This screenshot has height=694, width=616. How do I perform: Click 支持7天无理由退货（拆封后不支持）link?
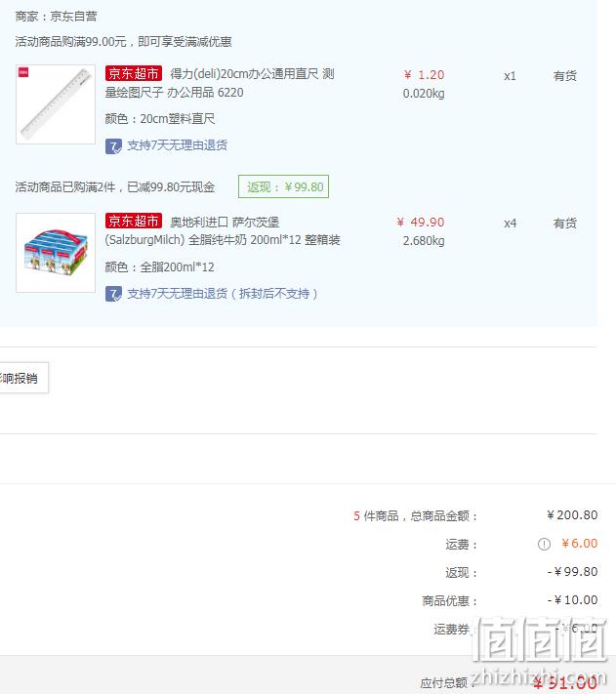coord(223,294)
